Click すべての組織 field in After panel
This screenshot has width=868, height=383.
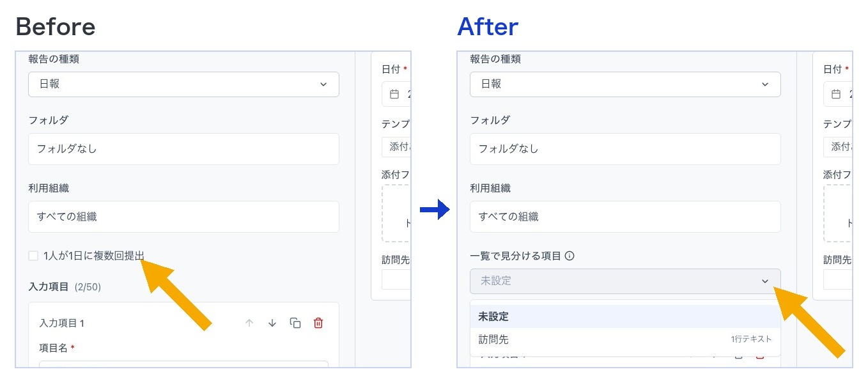coord(625,217)
